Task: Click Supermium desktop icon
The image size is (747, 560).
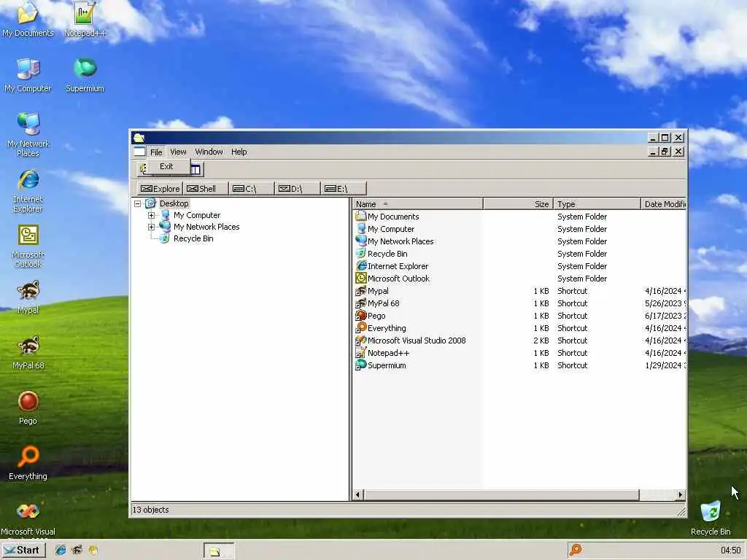Action: pyautogui.click(x=85, y=68)
